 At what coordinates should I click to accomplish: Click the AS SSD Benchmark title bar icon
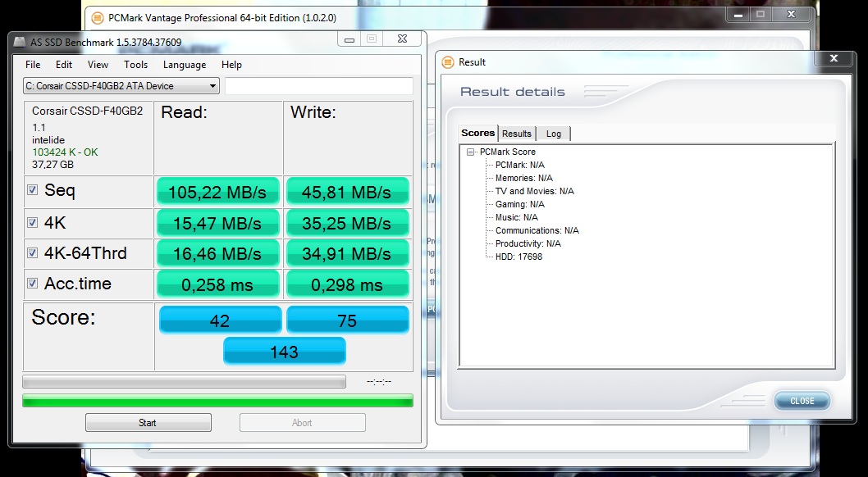[x=20, y=43]
